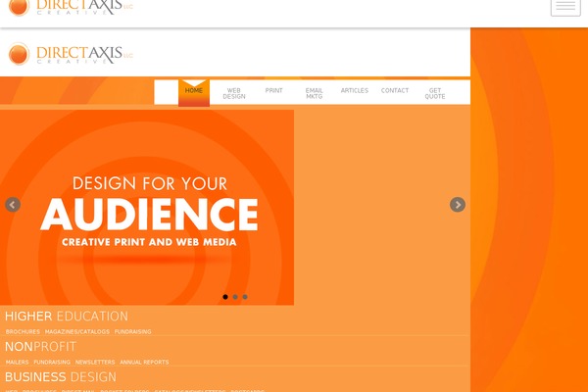
Task: Open the Get Quote menu item
Action: point(435,93)
